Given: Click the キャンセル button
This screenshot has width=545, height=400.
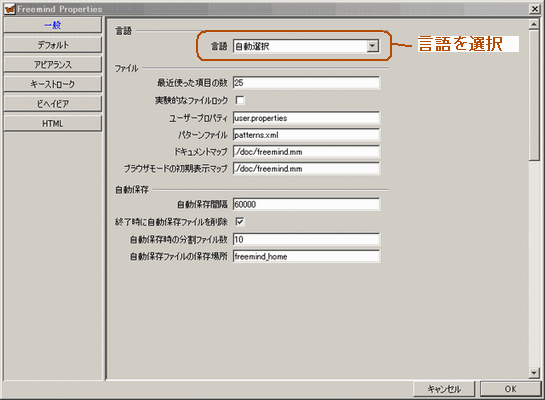Looking at the screenshot, I should 444,389.
